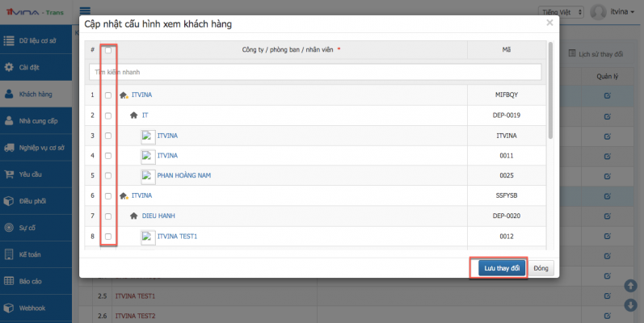Check the checkbox for row 2 IT

pos(108,115)
